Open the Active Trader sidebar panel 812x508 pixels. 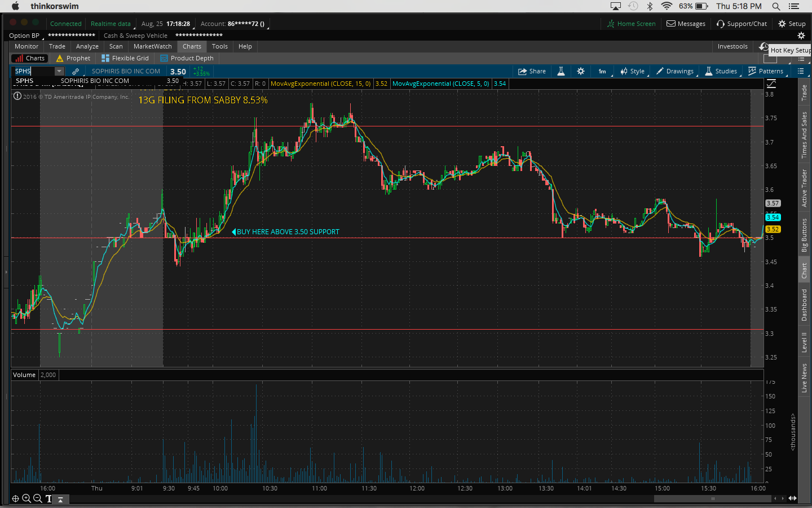click(x=804, y=188)
